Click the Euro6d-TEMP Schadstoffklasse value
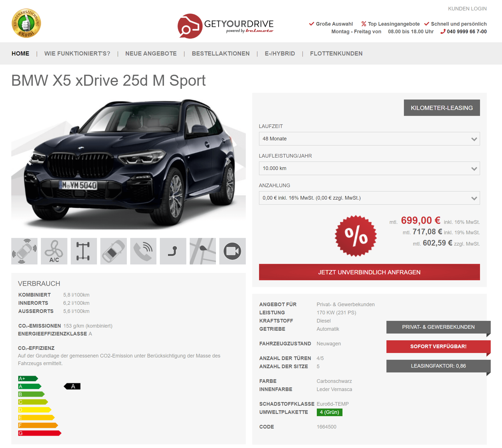The width and height of the screenshot is (502, 448). (x=333, y=404)
